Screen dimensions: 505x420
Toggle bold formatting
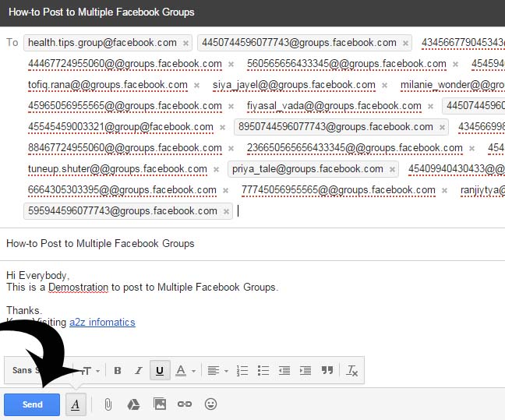118,370
